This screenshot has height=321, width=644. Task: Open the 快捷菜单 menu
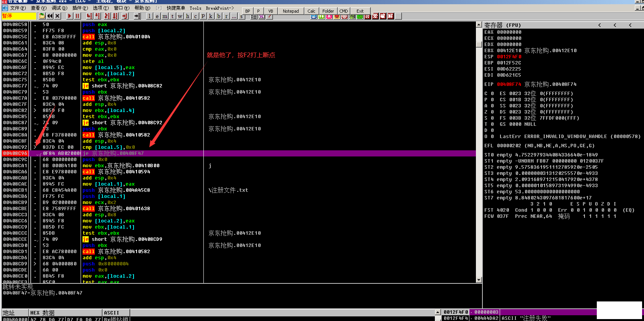click(176, 8)
